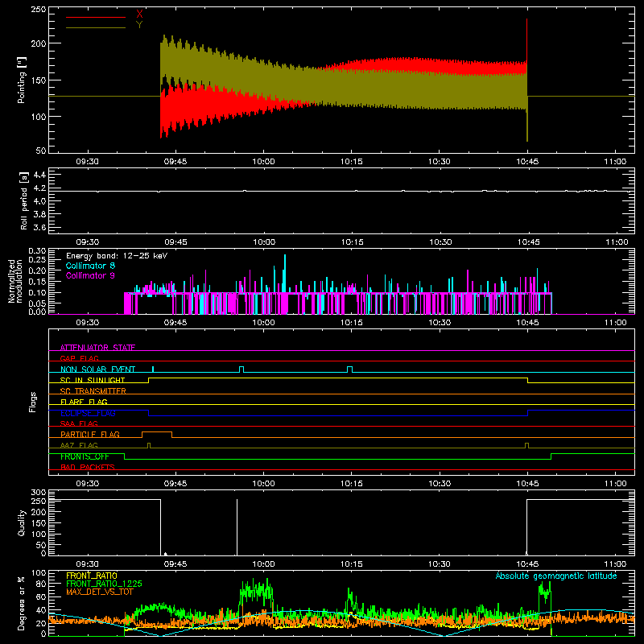644x644 pixels.
Task: Click the AAZ_FLAG pulse near 10:45
Action: click(x=527, y=446)
